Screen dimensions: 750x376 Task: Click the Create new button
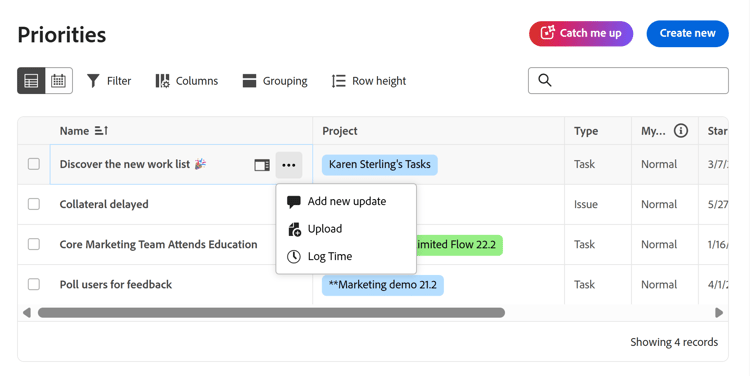(x=687, y=33)
